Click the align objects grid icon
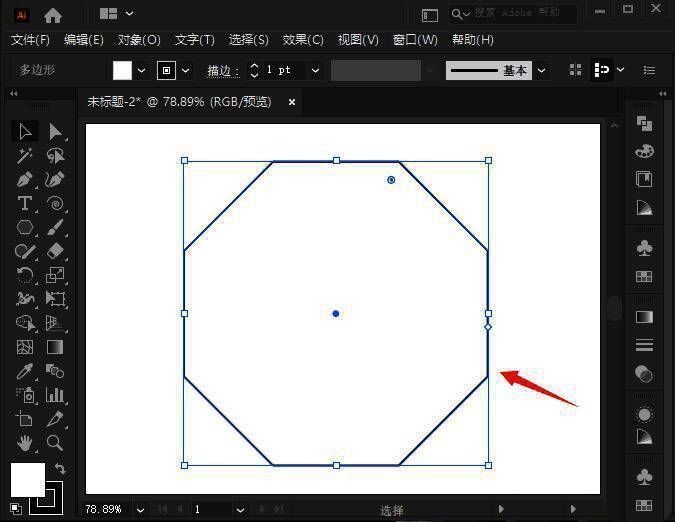This screenshot has height=522, width=675. point(576,70)
